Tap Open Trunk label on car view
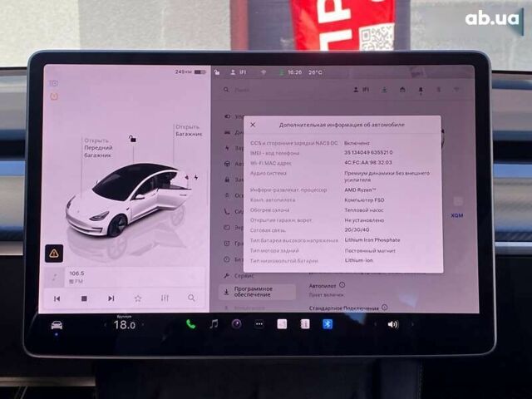Viewport: 532px width, 399px height. 187,131
